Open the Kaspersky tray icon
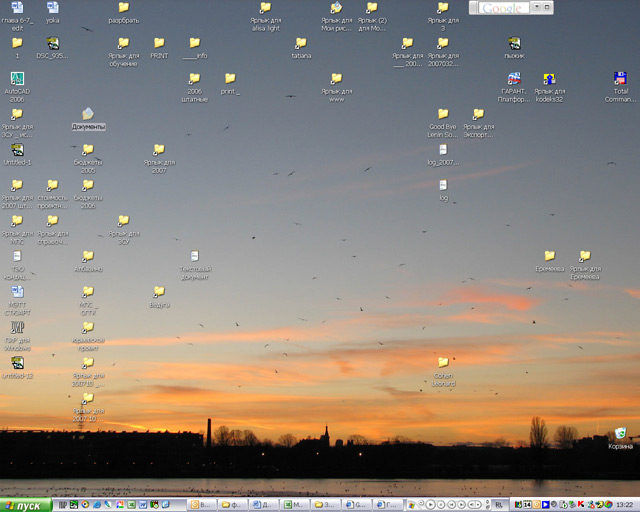The width and height of the screenshot is (640, 512). 580,504
